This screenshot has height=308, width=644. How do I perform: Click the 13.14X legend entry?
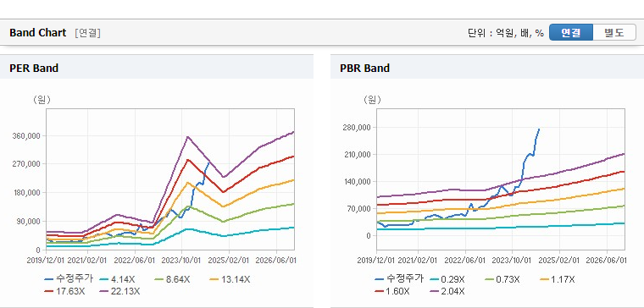pyautogui.click(x=230, y=280)
